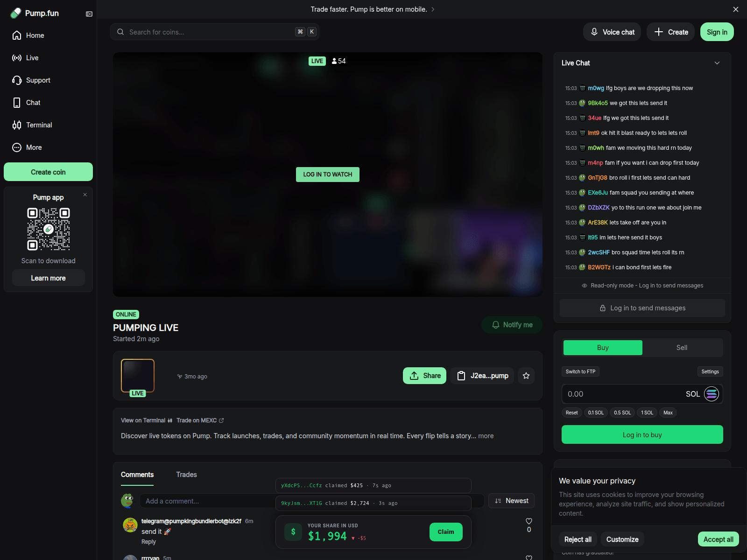Viewport: 747px width, 560px height.
Task: Click avatar next to DZbXZK message
Action: coord(582,208)
